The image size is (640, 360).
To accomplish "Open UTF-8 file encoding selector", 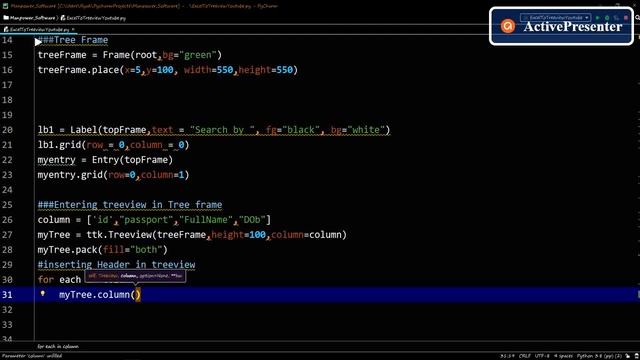I will (542, 356).
